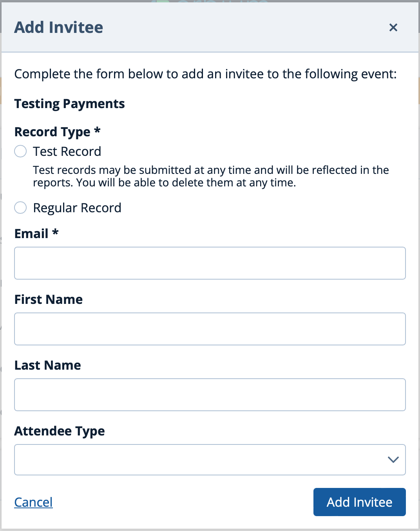
Task: Click the Attendee Type label
Action: (x=60, y=431)
